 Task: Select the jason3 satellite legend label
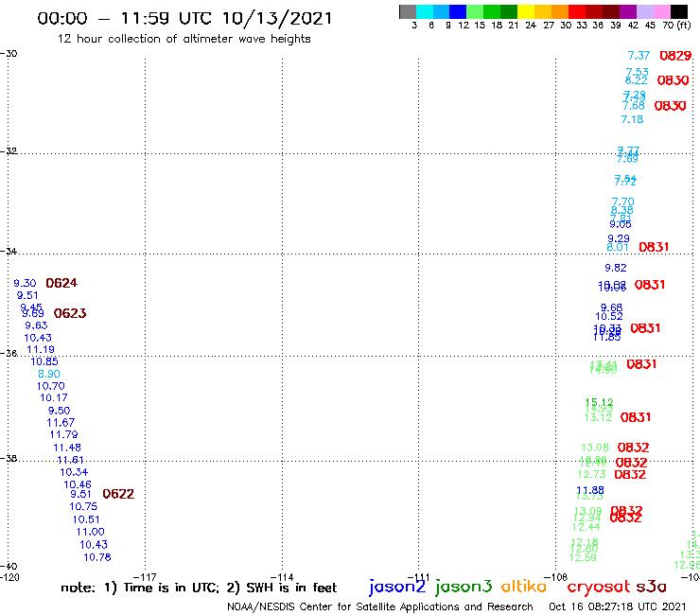click(464, 587)
